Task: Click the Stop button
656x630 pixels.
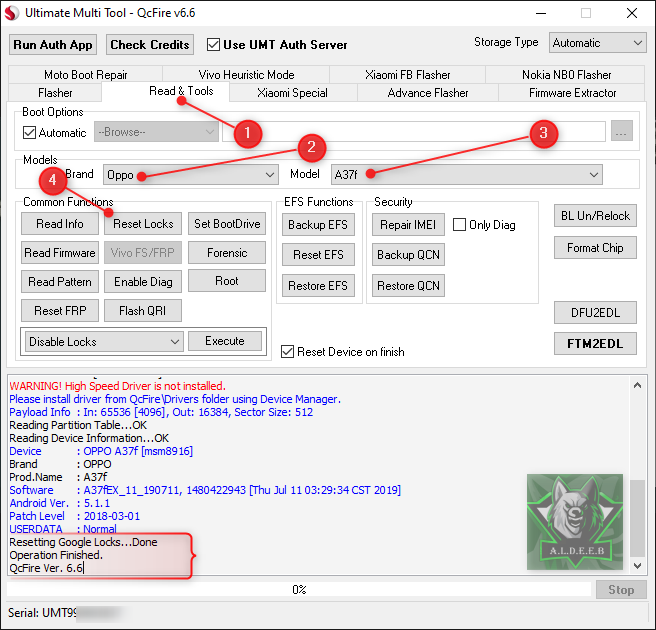Action: pos(621,590)
